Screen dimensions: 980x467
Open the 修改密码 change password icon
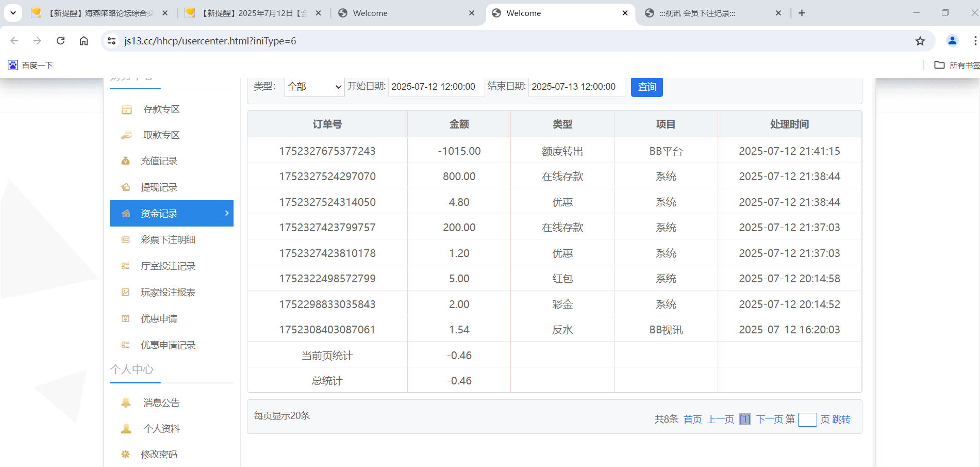(125, 454)
